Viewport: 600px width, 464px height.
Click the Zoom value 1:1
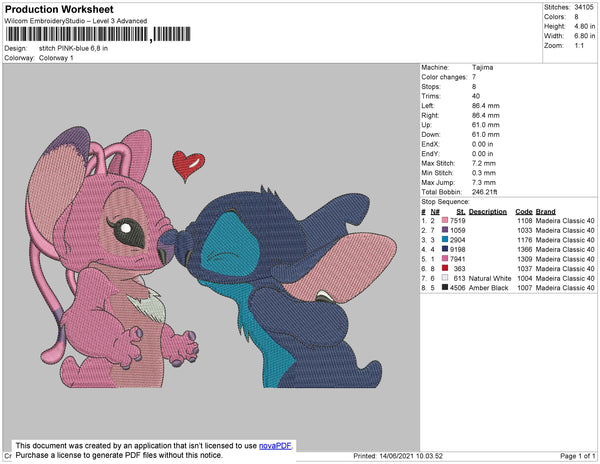click(x=579, y=46)
